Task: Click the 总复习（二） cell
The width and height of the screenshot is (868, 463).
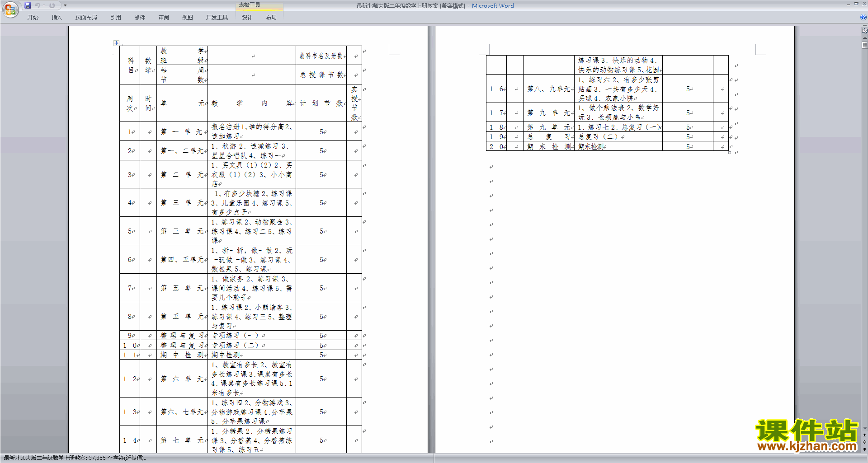Action: pyautogui.click(x=618, y=136)
